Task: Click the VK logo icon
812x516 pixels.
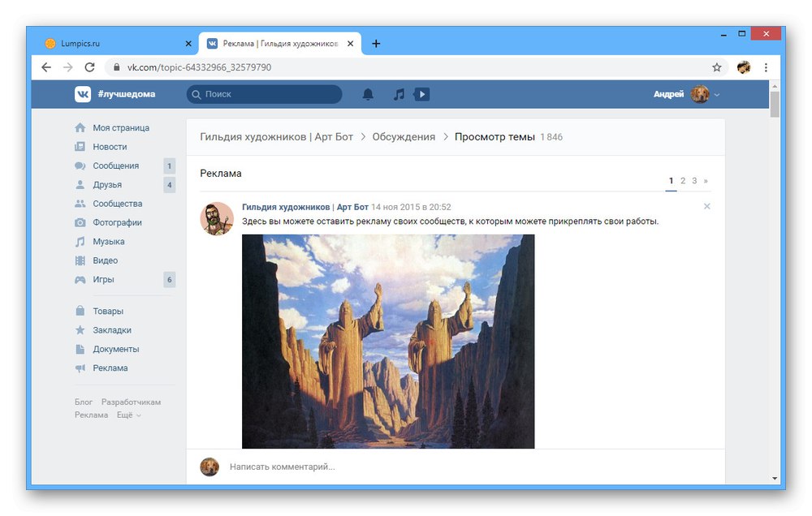Action: 83,94
